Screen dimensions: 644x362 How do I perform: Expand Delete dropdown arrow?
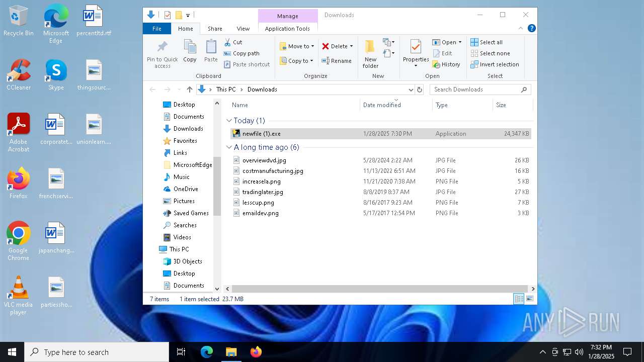[351, 46]
